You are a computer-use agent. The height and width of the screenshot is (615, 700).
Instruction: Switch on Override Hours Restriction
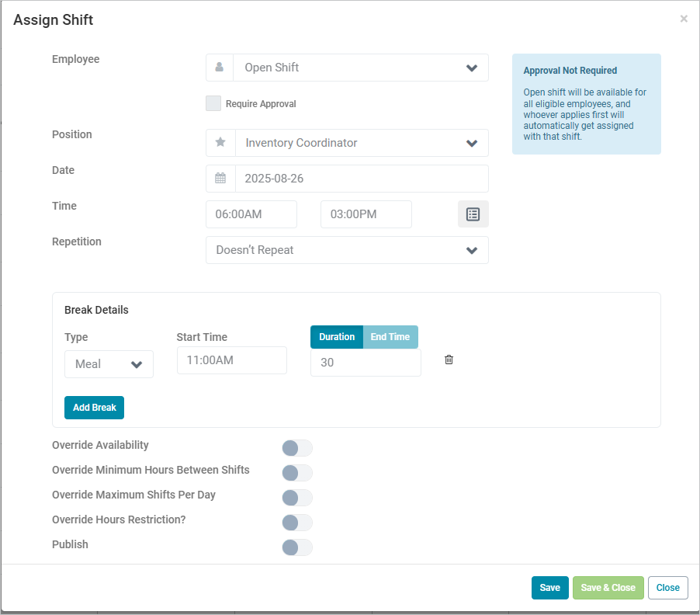click(x=297, y=523)
